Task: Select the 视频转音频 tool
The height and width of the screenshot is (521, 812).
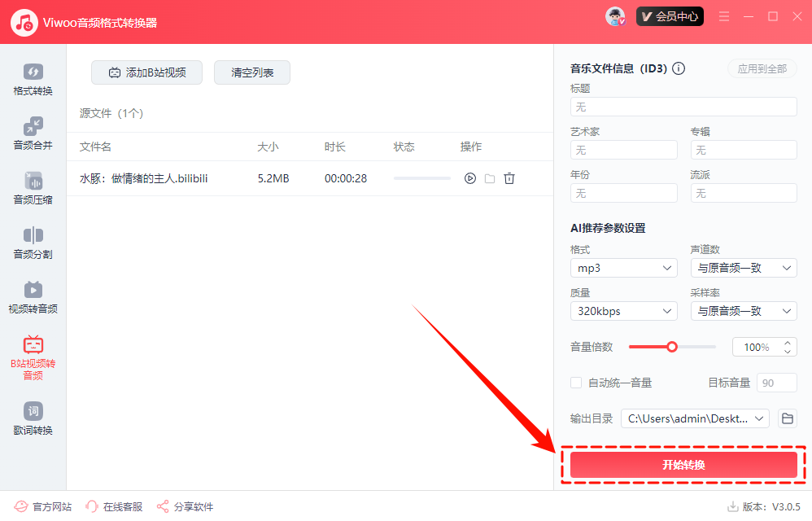Action: pyautogui.click(x=32, y=297)
